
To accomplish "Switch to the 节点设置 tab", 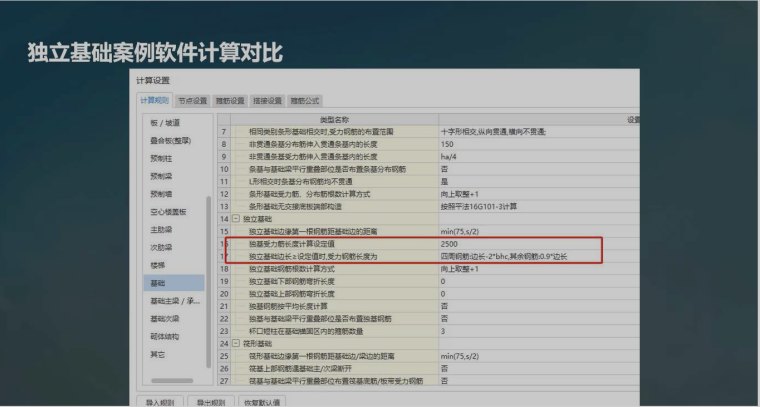I will pyautogui.click(x=192, y=100).
